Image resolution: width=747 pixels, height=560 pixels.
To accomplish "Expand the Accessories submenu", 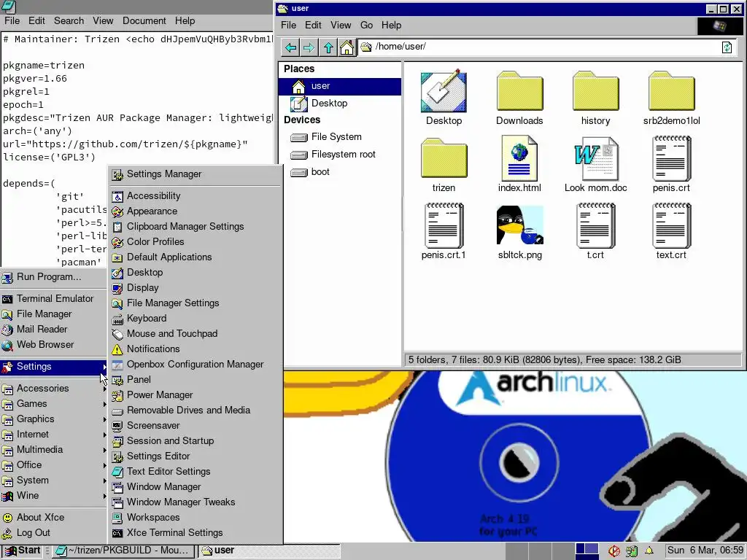I will [x=54, y=389].
